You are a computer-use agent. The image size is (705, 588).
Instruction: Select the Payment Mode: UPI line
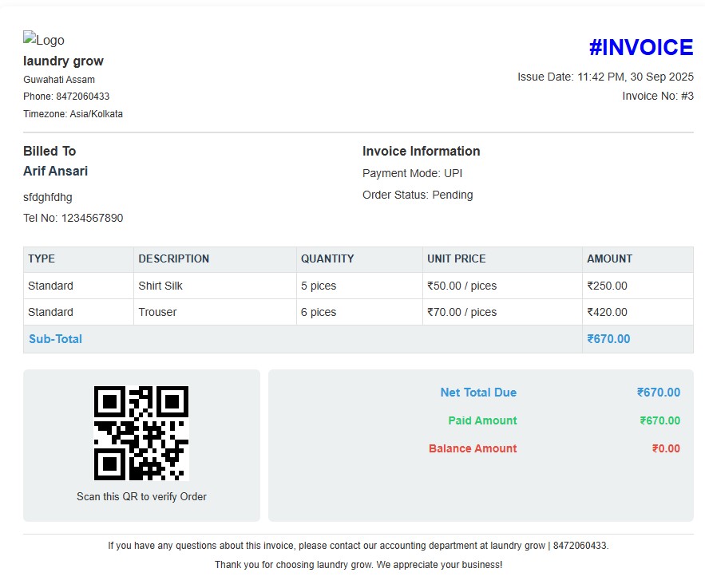(x=412, y=173)
